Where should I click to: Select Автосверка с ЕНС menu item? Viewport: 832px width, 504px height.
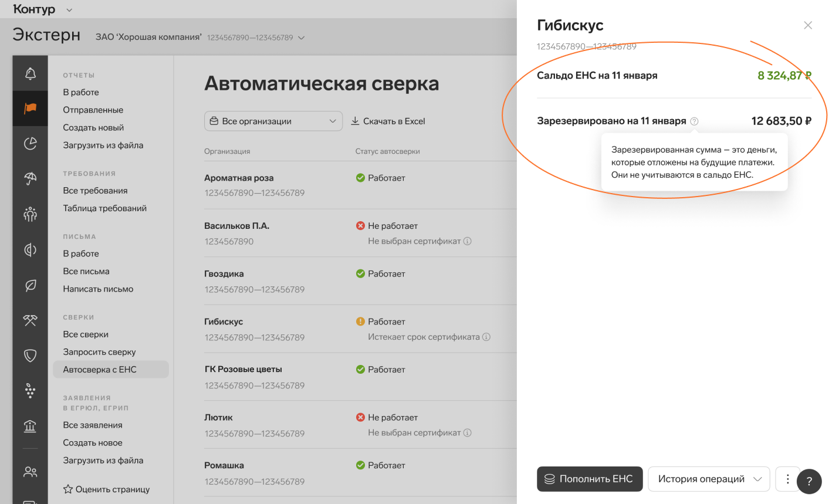(x=111, y=370)
